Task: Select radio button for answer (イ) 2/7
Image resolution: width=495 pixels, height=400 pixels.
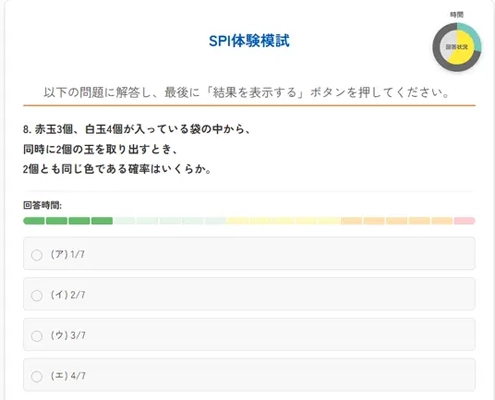Action: coord(37,295)
